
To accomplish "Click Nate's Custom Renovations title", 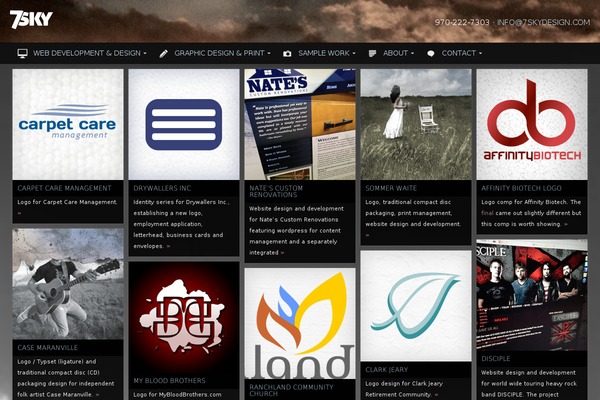I will 276,191.
